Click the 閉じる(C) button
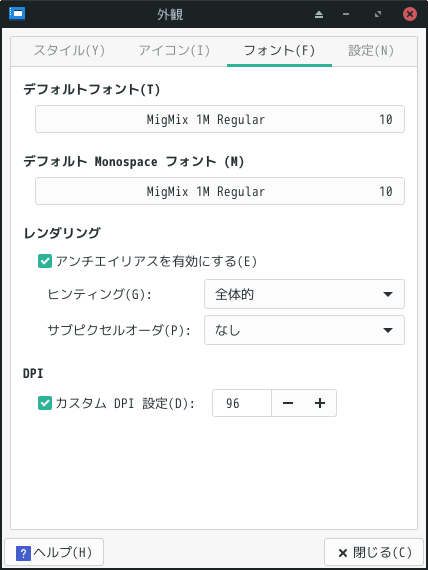 point(374,553)
